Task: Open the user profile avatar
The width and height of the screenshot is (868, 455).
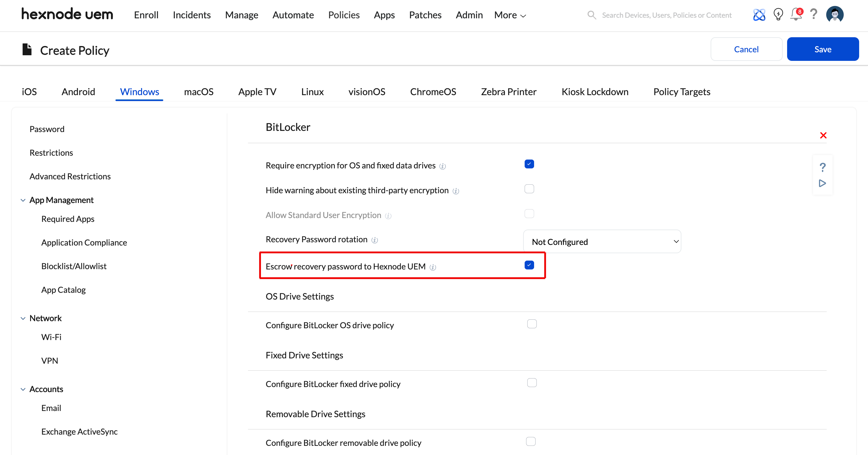Action: (835, 14)
